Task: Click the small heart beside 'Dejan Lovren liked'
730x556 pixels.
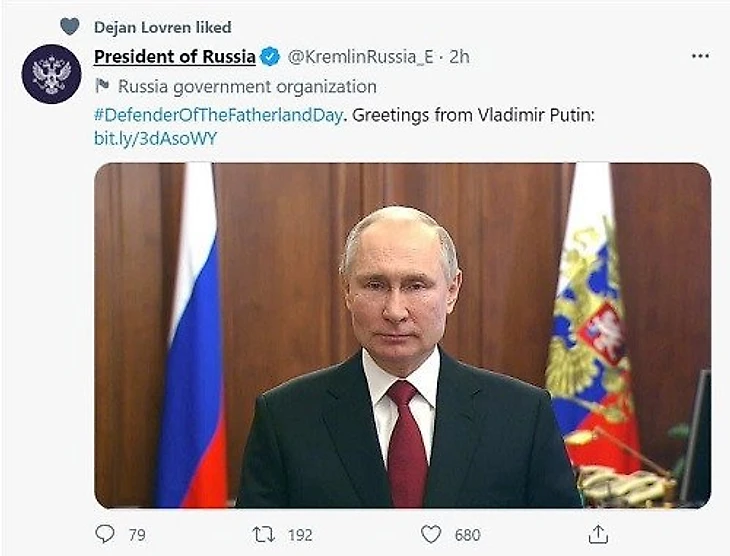Action: tap(69, 27)
